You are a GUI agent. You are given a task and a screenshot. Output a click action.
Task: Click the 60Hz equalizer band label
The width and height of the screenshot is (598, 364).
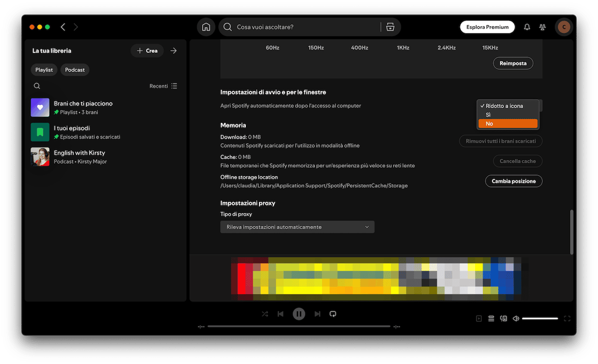pos(272,48)
